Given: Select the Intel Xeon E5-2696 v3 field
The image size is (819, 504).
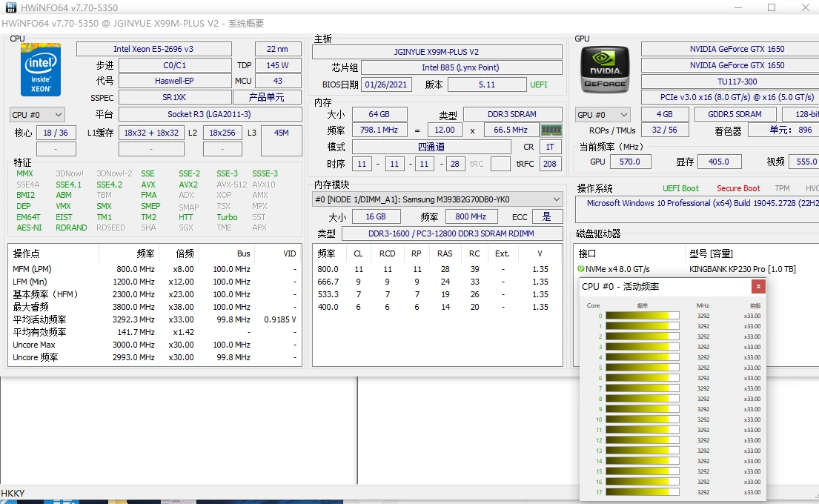Looking at the screenshot, I should 153,49.
